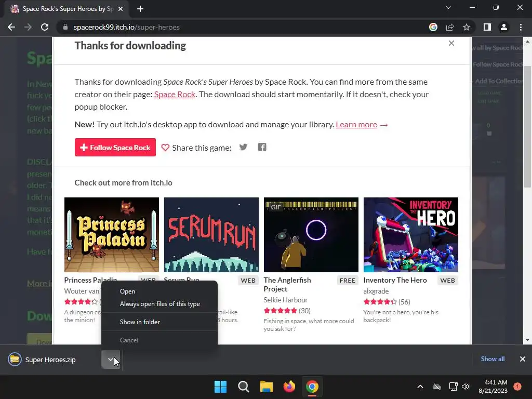Open Firefox from the taskbar
This screenshot has width=532, height=399.
(x=289, y=387)
